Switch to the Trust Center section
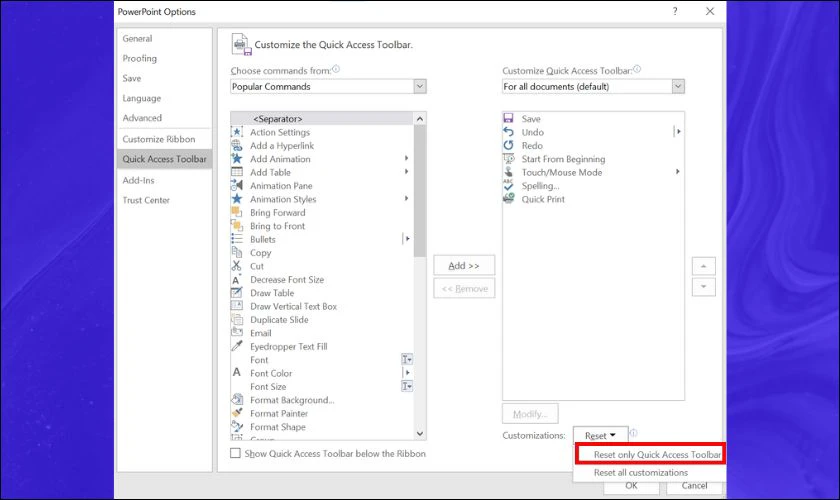The height and width of the screenshot is (500, 840). 146,200
